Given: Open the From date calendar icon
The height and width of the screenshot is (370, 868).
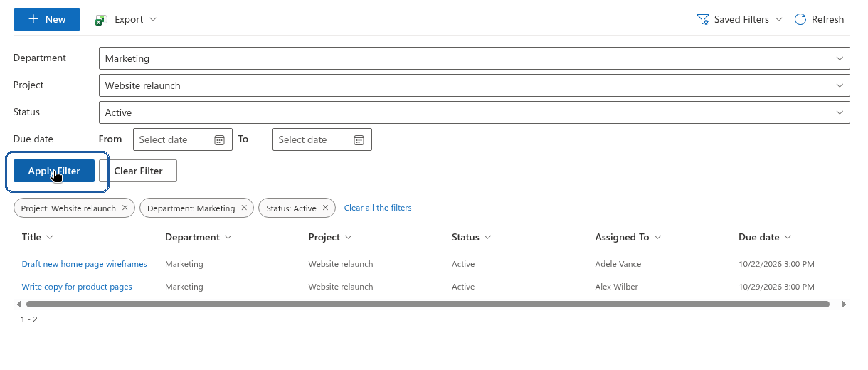Looking at the screenshot, I should tap(220, 139).
